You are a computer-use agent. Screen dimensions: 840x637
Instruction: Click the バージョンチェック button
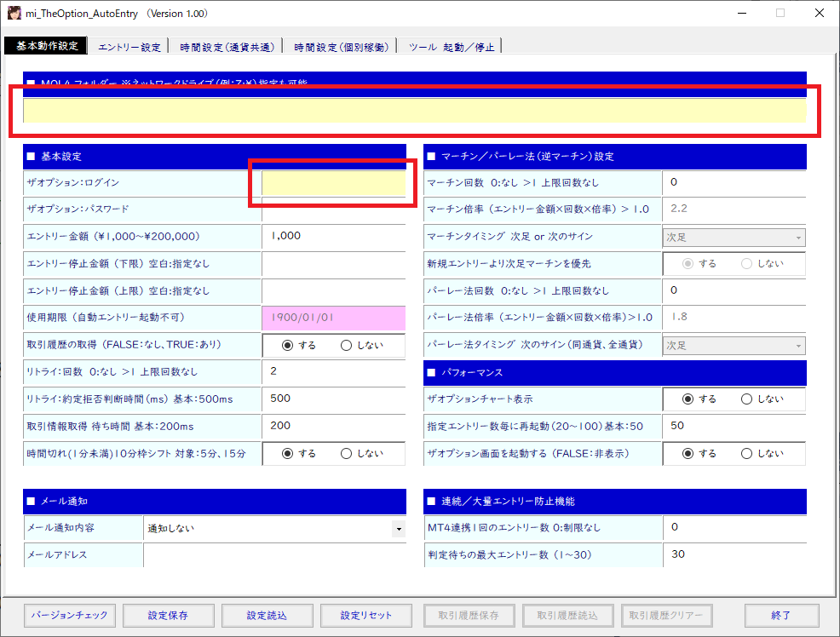click(x=70, y=615)
